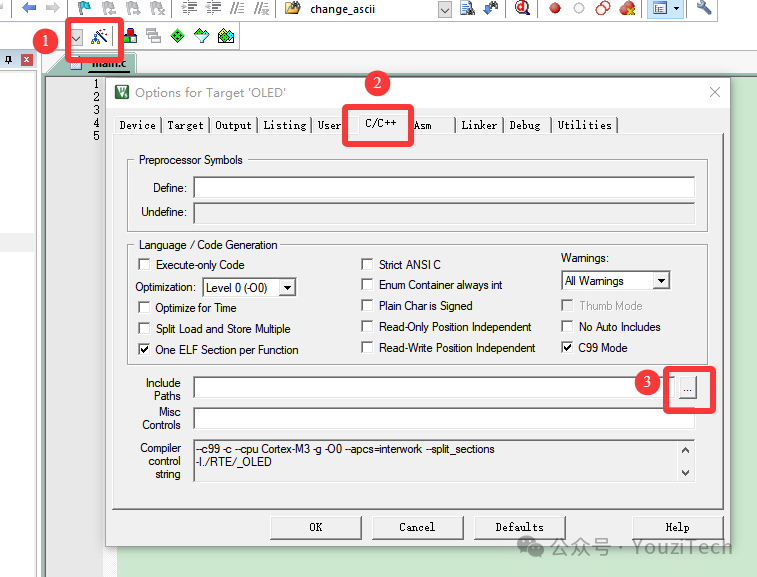Switch to the Target tab
The width and height of the screenshot is (757, 577).
tap(185, 126)
